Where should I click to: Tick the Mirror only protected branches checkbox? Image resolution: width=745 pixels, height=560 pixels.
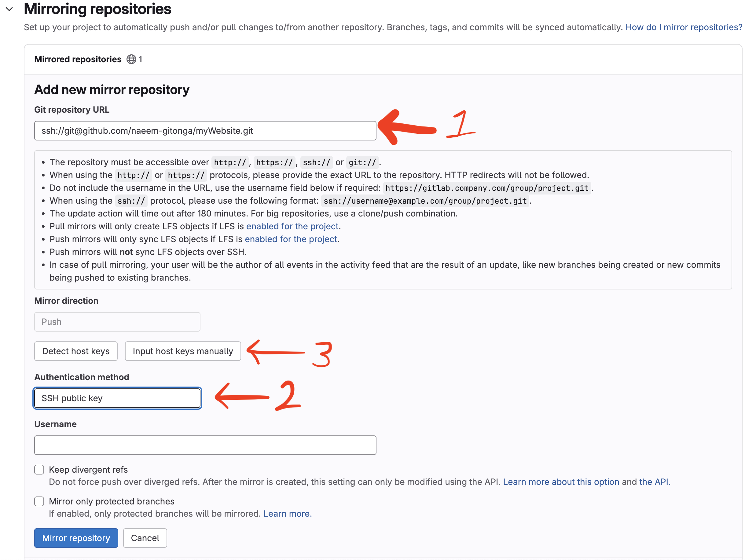[39, 501]
